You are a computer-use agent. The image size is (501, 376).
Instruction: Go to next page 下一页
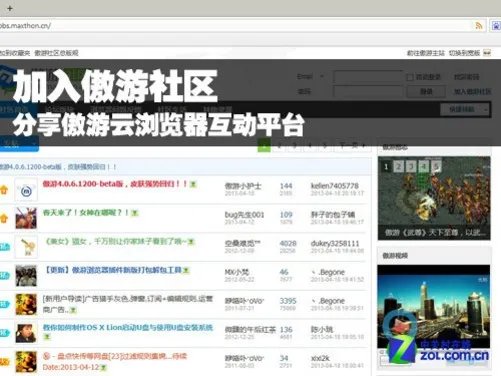352,145
